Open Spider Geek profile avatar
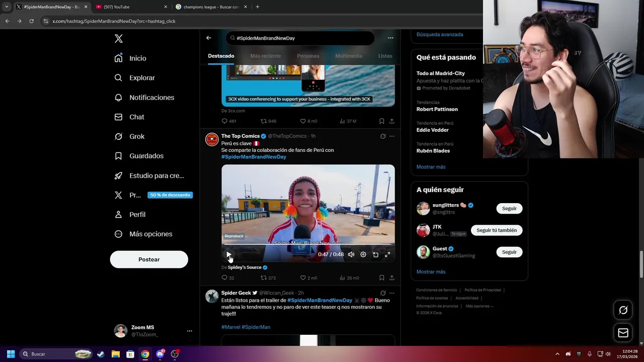This screenshot has height=362, width=644. pos(212,296)
